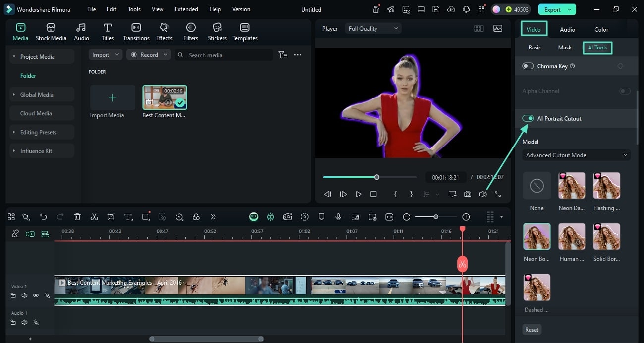The image size is (644, 343).
Task: Click the timeline zoom slider handle
Action: [436, 217]
